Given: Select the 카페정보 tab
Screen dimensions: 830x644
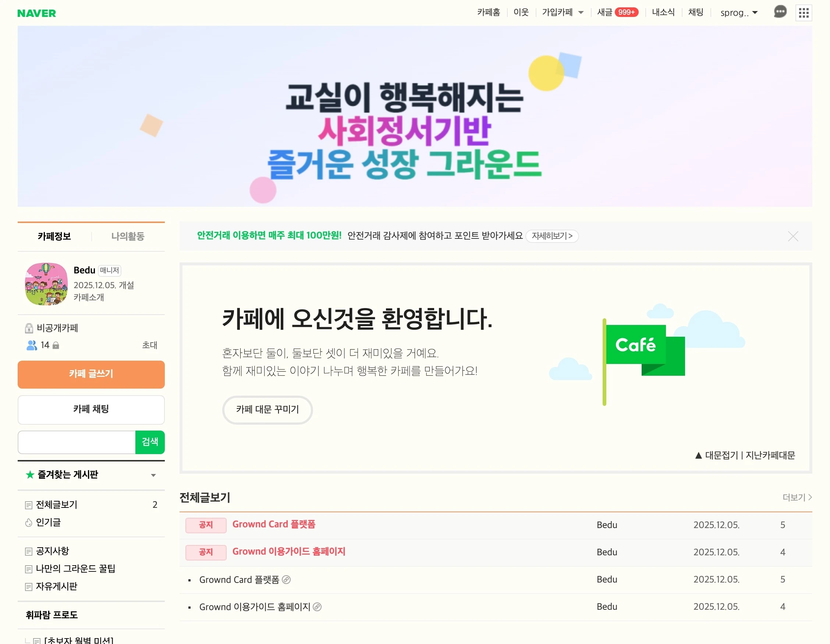Looking at the screenshot, I should pyautogui.click(x=54, y=237).
